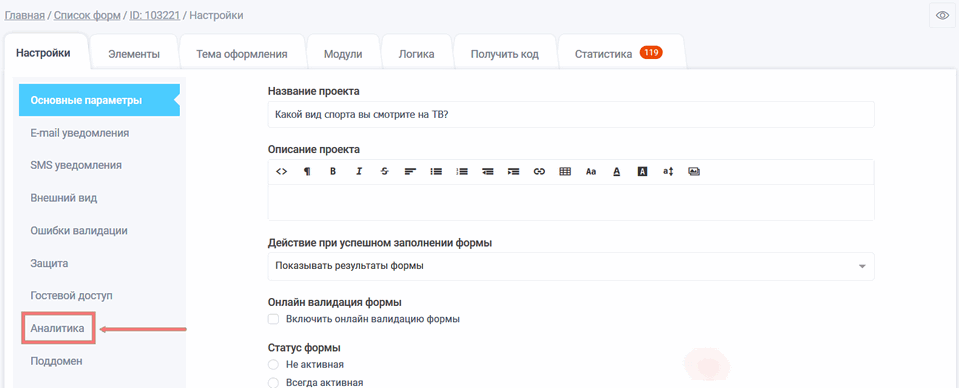
Task: Open HTML source code view in editor
Action: click(281, 172)
